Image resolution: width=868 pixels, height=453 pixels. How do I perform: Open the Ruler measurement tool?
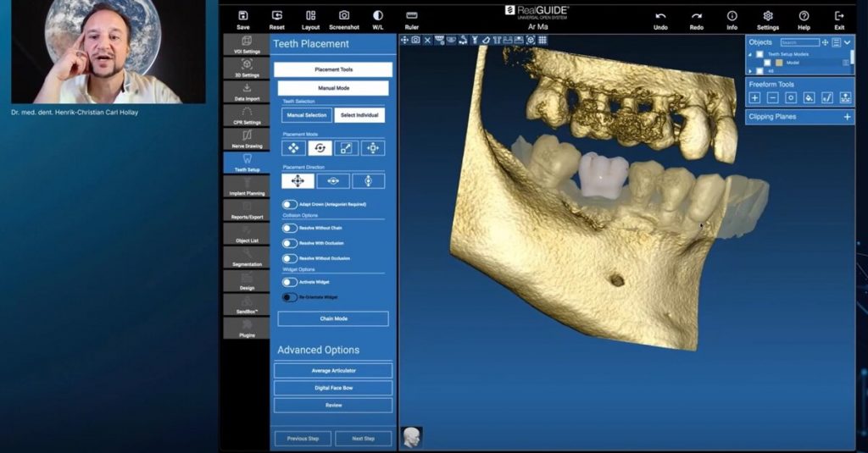click(412, 16)
